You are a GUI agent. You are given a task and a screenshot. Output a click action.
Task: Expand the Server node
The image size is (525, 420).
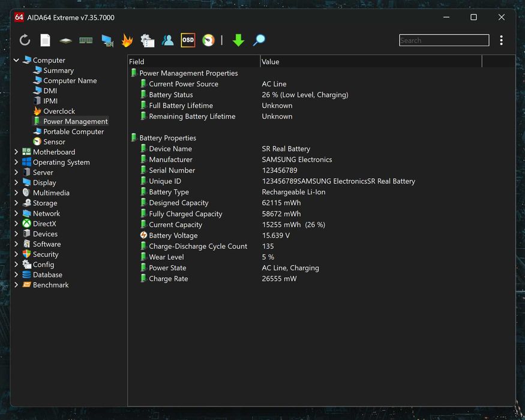tap(16, 172)
